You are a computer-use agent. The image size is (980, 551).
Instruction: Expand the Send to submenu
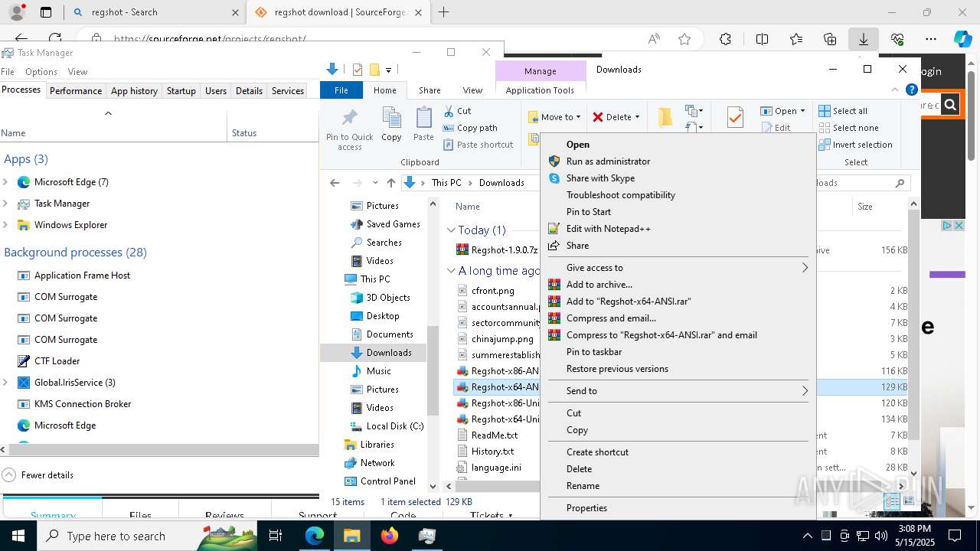(678, 391)
